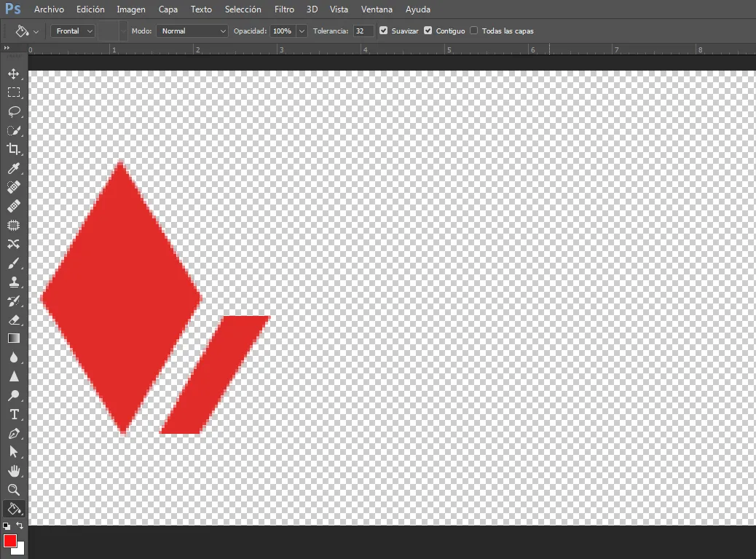Enable the Todas las capas checkbox
This screenshot has width=756, height=559.
pyautogui.click(x=474, y=31)
